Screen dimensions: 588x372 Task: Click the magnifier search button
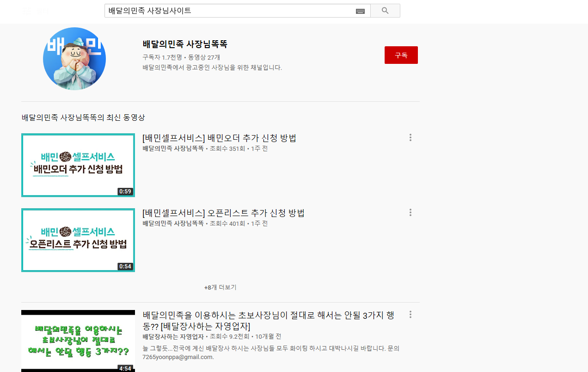point(385,11)
